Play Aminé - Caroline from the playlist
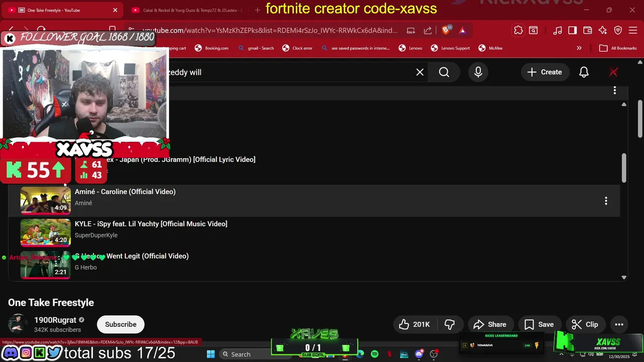 (125, 192)
